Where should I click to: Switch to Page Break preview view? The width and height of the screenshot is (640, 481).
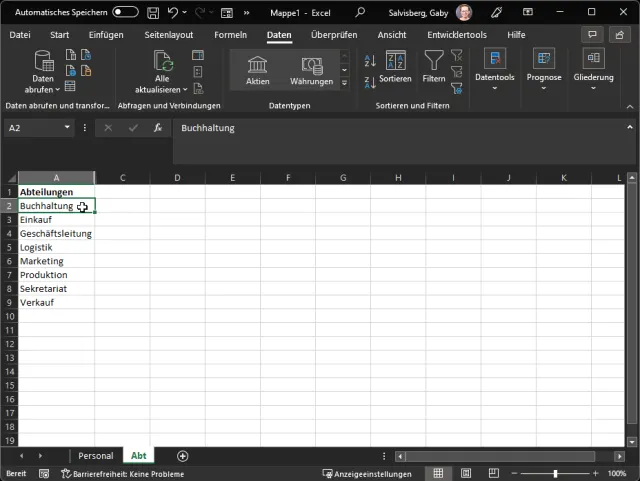[492, 473]
